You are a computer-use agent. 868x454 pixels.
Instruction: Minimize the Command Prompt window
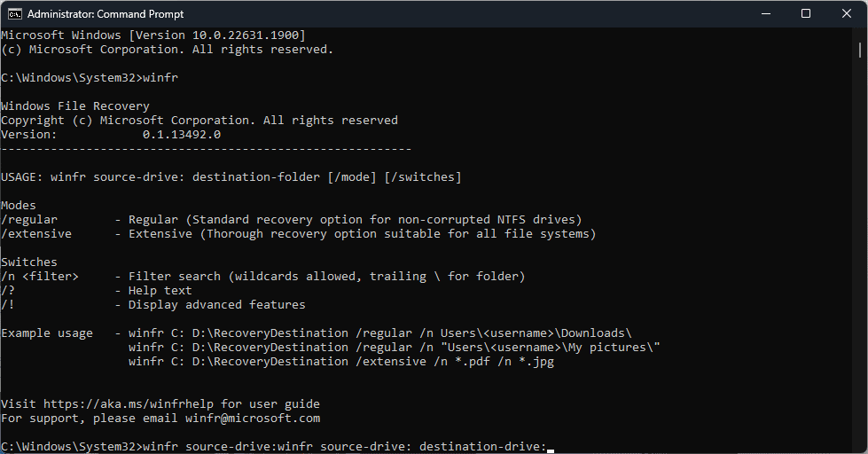[x=766, y=14]
